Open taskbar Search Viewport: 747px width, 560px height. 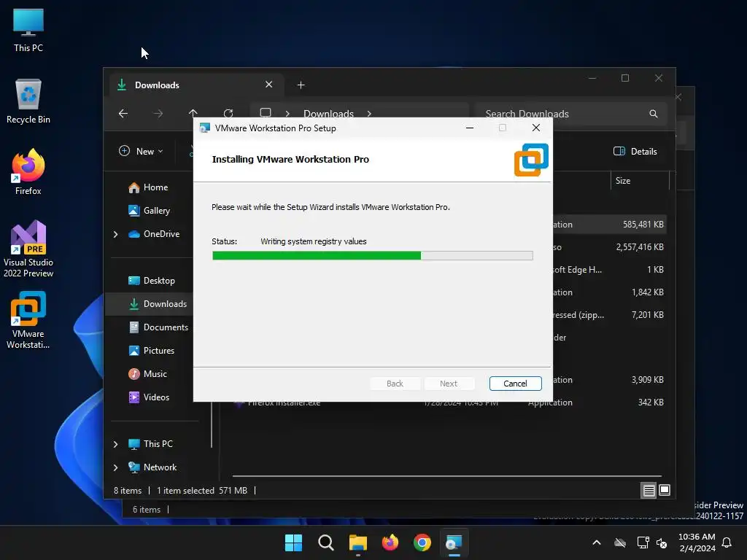(x=326, y=542)
